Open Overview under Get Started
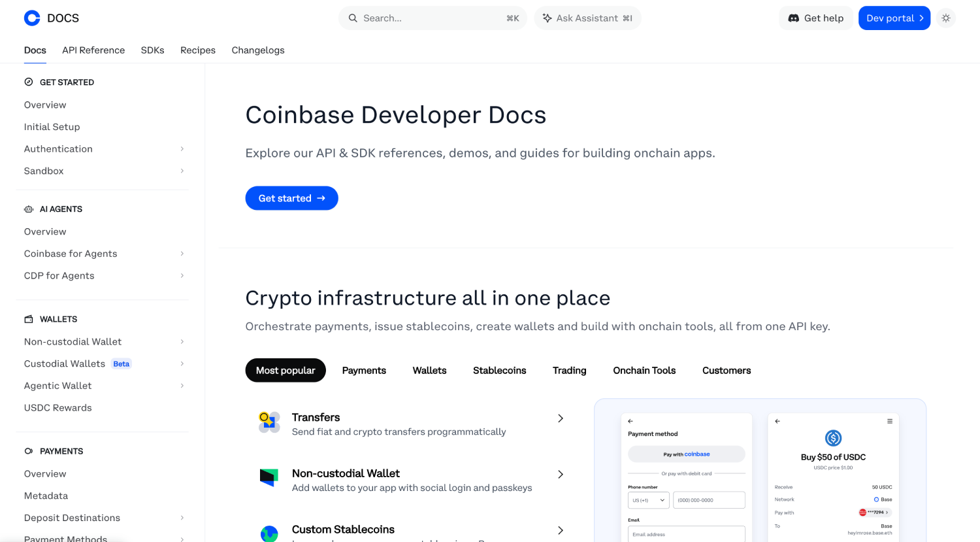980x542 pixels. point(45,105)
